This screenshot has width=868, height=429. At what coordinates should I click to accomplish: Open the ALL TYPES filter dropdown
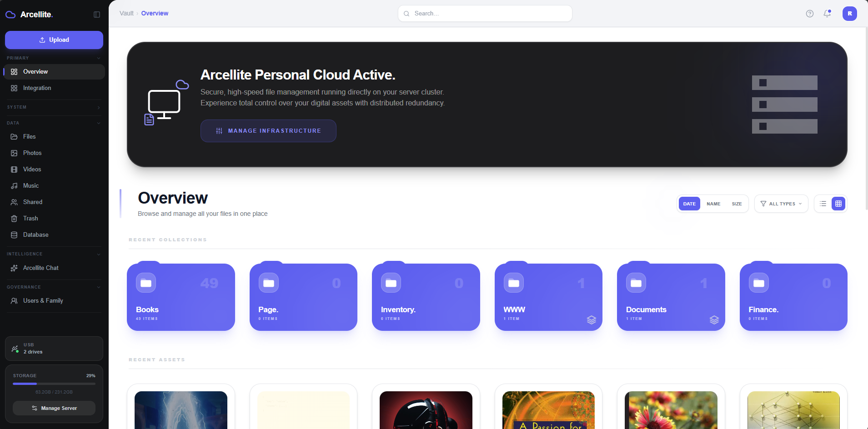(781, 204)
